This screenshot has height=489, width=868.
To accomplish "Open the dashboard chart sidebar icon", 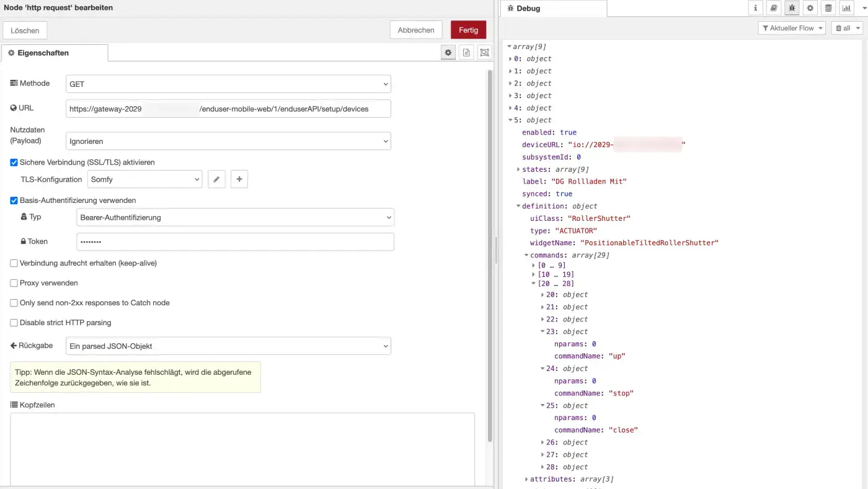I will 846,8.
